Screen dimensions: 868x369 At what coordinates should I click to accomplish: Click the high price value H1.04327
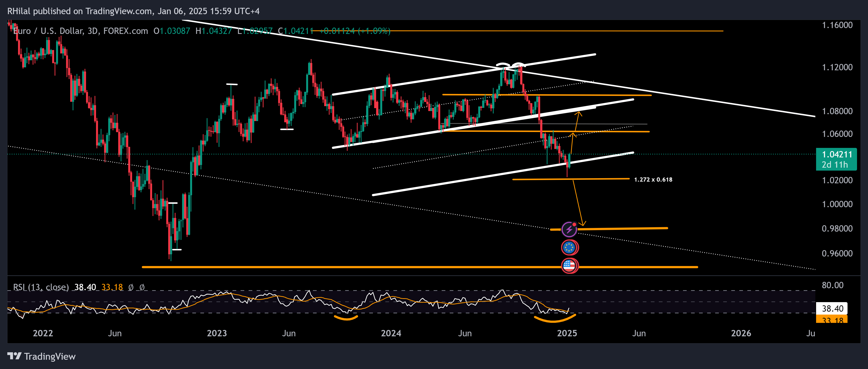[214, 31]
